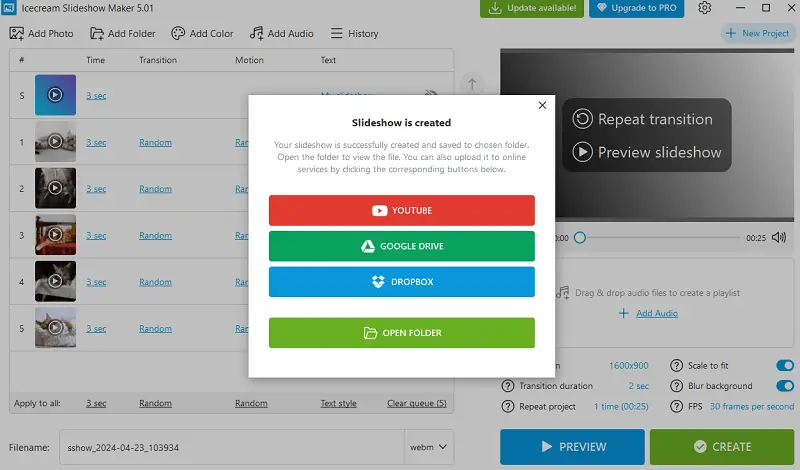This screenshot has height=470, width=800.
Task: Click the Icecream Slideshow Maker app icon
Action: pos(9,8)
